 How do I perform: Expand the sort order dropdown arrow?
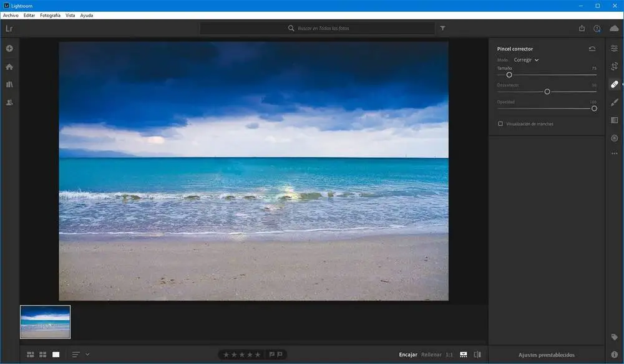tap(87, 355)
